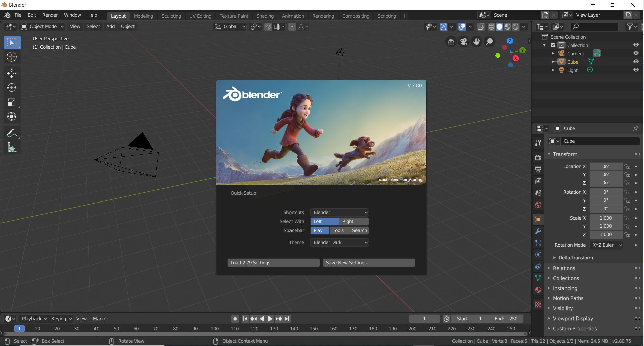
Task: Uncheck the Collection exclude checkbox
Action: pyautogui.click(x=553, y=45)
